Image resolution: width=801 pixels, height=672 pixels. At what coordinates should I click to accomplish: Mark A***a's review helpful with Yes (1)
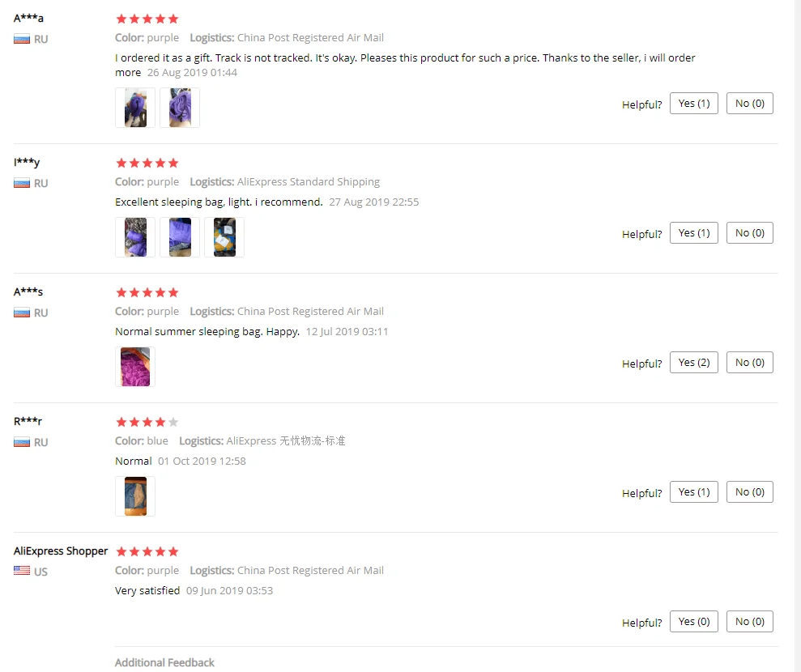(x=694, y=104)
